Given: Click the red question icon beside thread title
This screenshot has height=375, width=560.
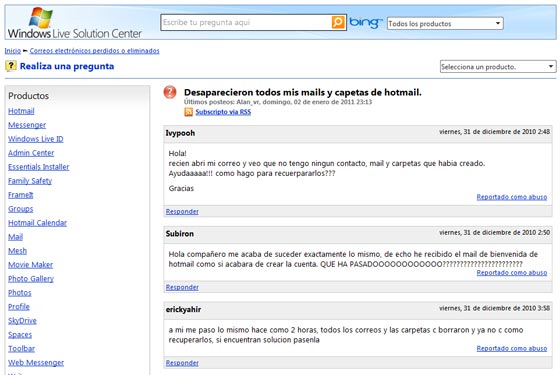Looking at the screenshot, I should [170, 92].
